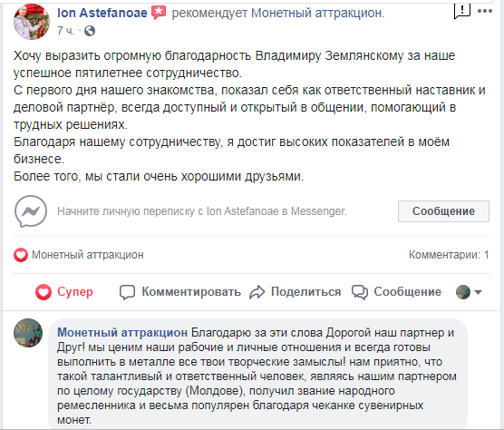Click the Поделиться share button

click(x=296, y=292)
